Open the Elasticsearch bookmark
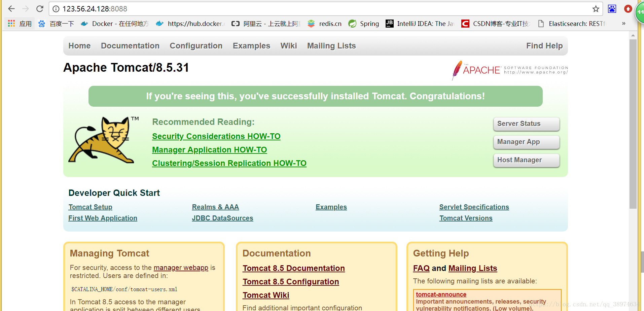644x311 pixels. point(572,24)
